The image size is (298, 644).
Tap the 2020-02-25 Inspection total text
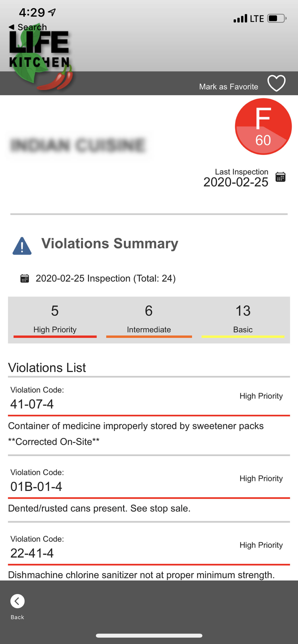[x=105, y=278]
